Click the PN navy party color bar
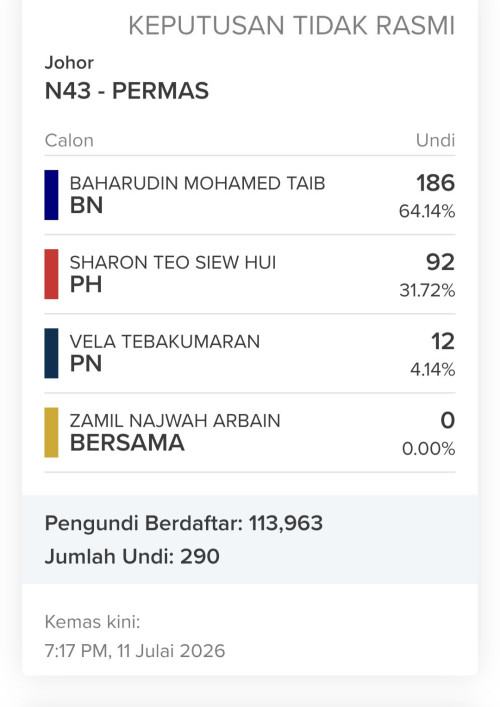Viewport: 500px width, 707px height. pos(51,353)
